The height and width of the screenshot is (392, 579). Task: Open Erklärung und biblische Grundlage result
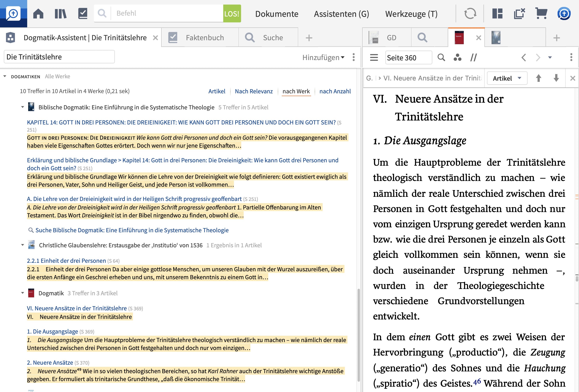pyautogui.click(x=182, y=164)
